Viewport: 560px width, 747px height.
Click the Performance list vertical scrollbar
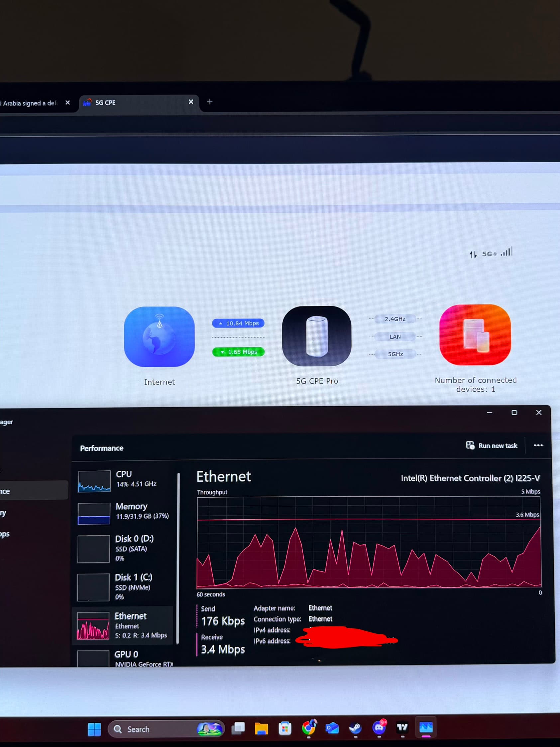click(x=178, y=557)
